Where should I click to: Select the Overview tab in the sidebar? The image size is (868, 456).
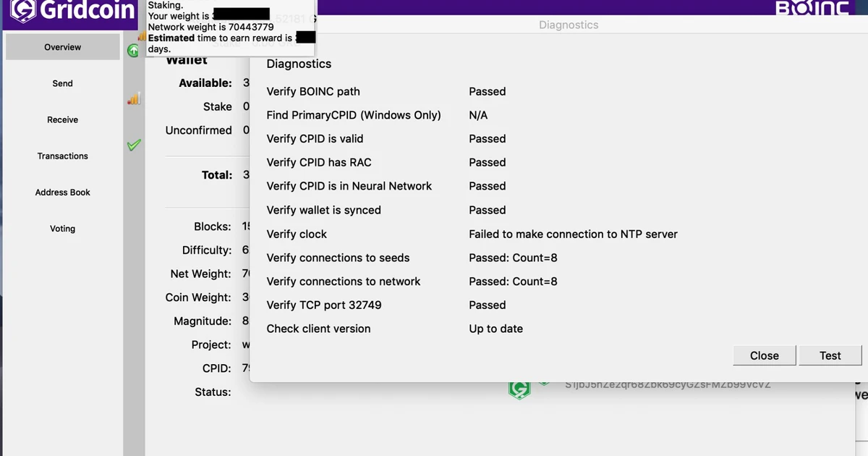tap(62, 46)
